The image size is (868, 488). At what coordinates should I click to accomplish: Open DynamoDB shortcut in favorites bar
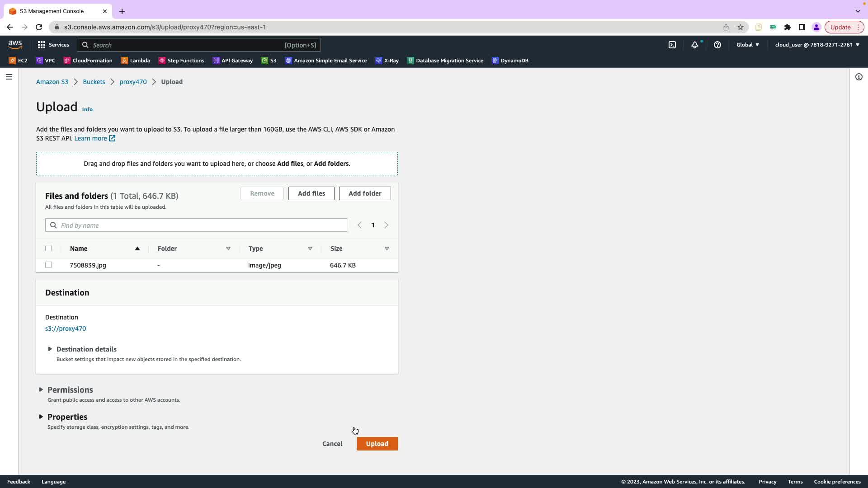[x=510, y=61]
